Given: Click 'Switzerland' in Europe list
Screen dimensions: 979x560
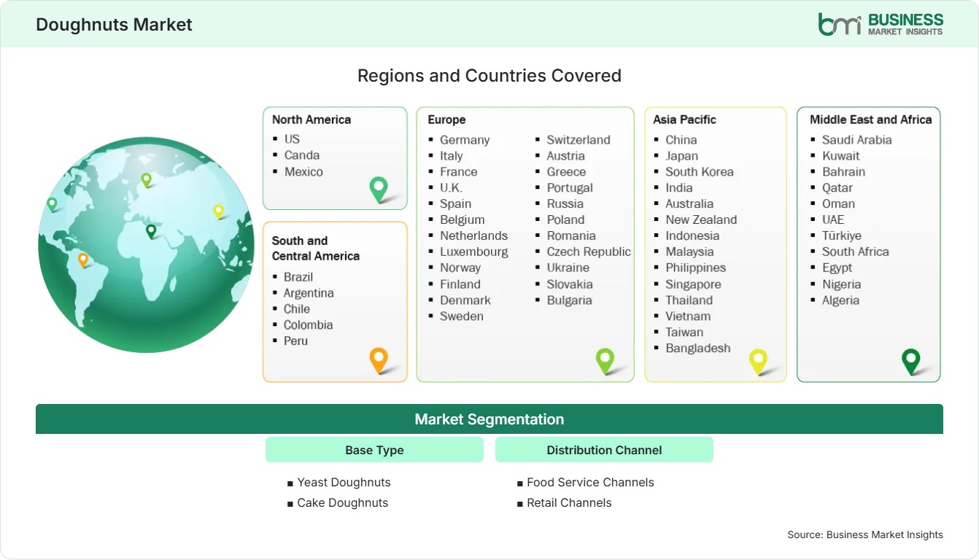Looking at the screenshot, I should (578, 139).
